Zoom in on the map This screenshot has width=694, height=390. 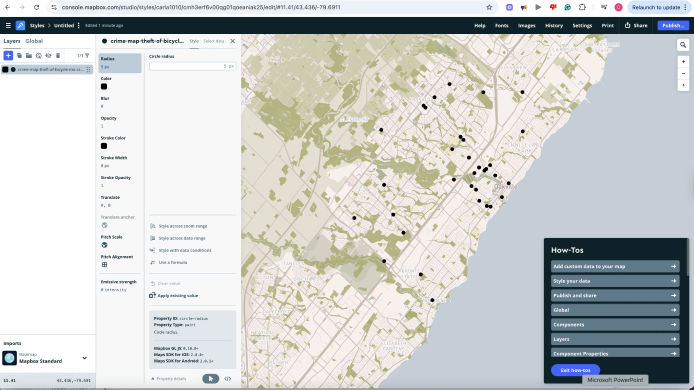(x=683, y=62)
